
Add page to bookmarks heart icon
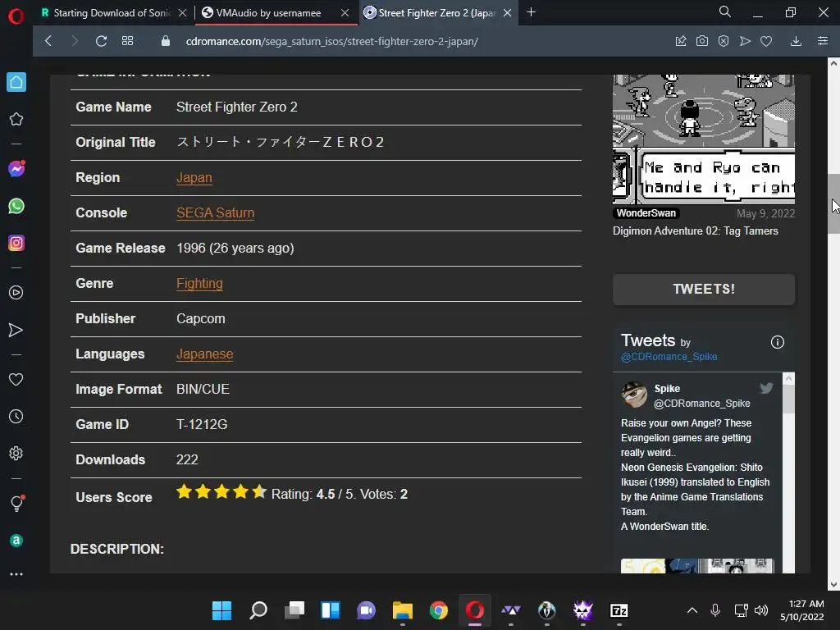766,41
